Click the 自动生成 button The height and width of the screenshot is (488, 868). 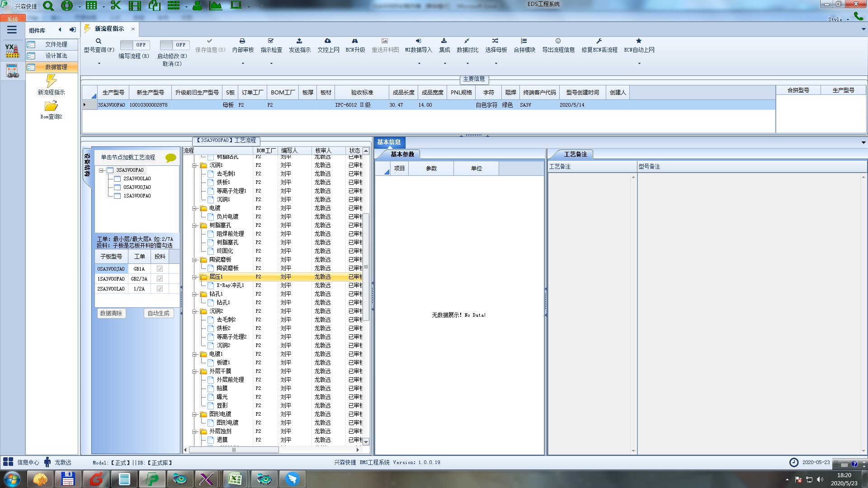pos(158,313)
